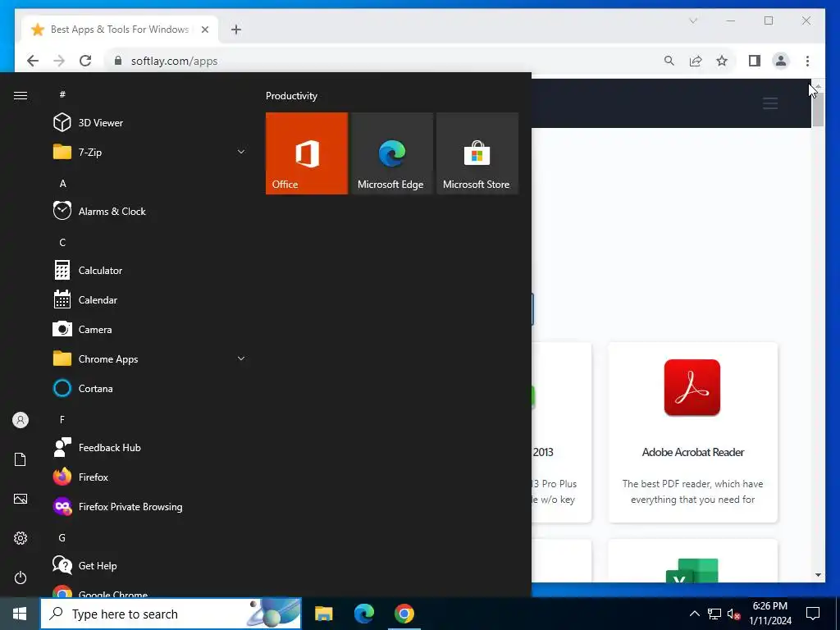
Task: Open Microsoft Store tile
Action: pos(477,153)
